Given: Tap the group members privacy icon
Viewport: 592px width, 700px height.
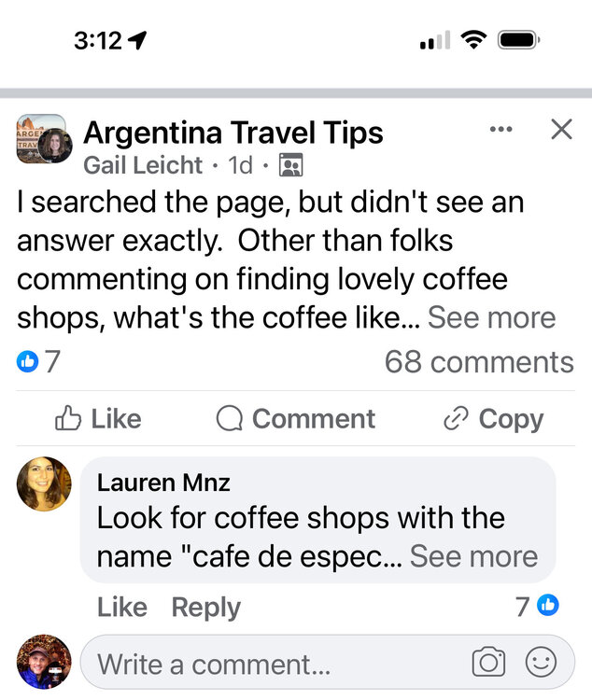Looking at the screenshot, I should 290,165.
